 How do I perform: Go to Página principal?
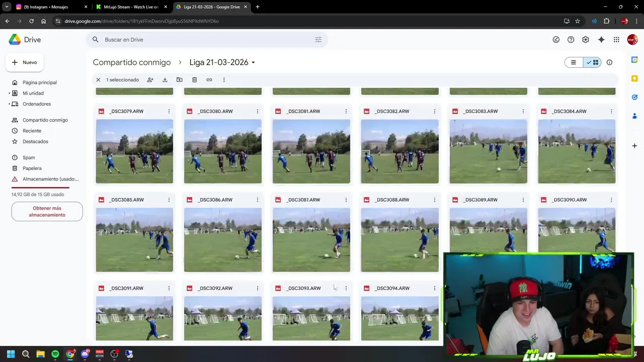click(39, 82)
